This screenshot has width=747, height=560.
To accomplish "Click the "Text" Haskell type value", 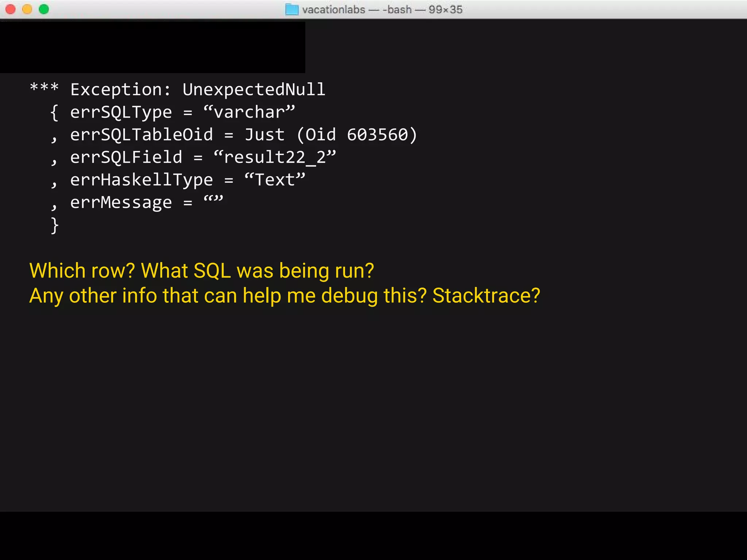I will tap(275, 180).
